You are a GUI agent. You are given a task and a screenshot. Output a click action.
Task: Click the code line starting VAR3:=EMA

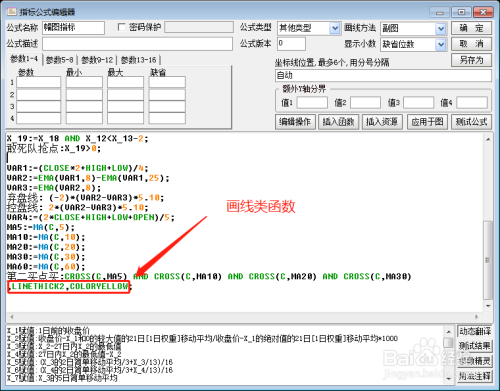tap(54, 188)
